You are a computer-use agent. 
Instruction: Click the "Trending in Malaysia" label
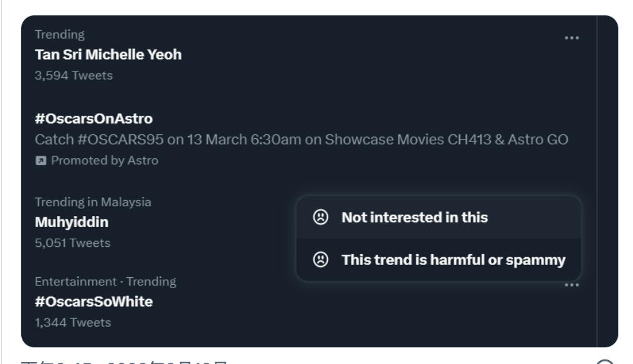coord(93,202)
